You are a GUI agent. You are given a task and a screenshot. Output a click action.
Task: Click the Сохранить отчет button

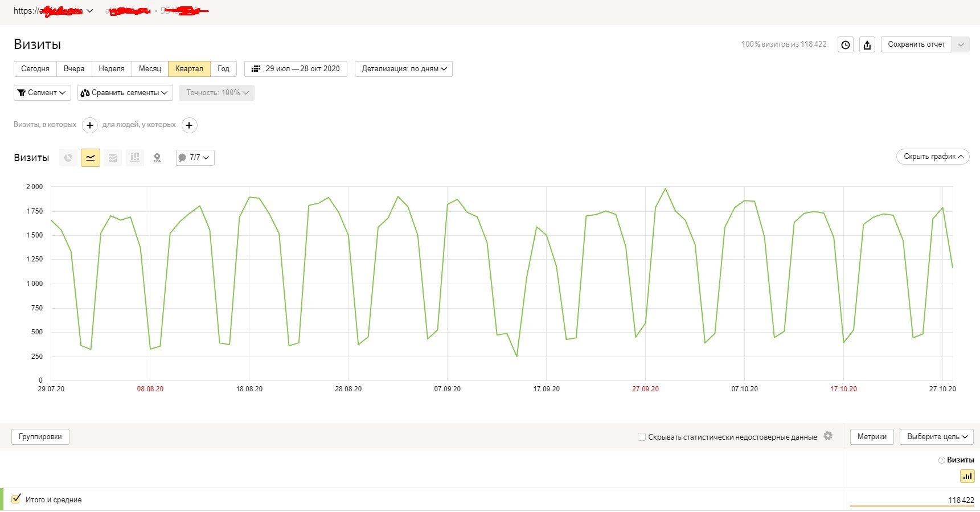pos(916,44)
